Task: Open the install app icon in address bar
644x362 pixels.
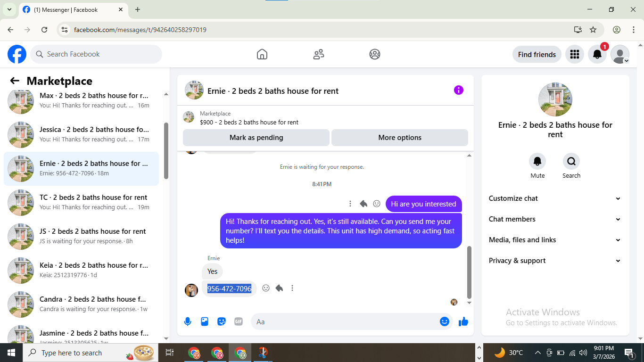Action: tap(578, 30)
